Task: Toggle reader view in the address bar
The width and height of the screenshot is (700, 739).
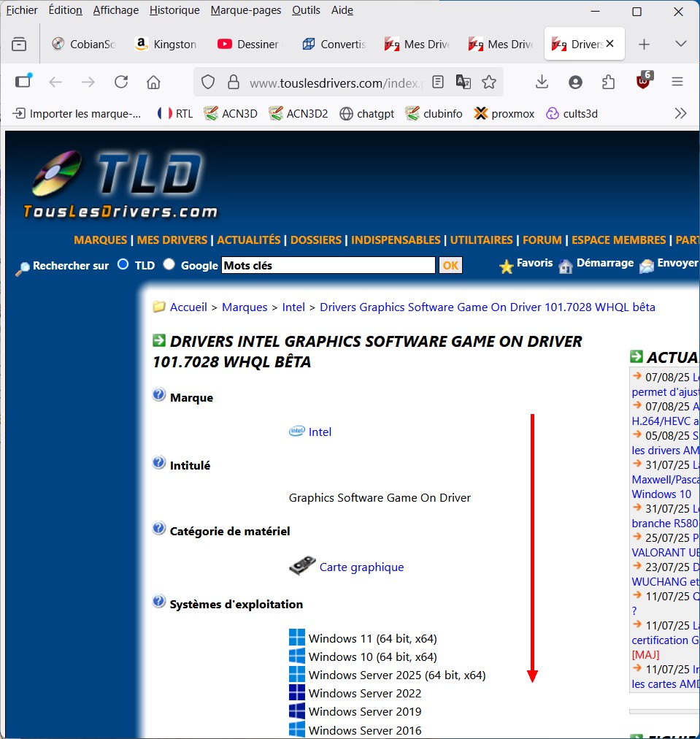Action: [438, 83]
